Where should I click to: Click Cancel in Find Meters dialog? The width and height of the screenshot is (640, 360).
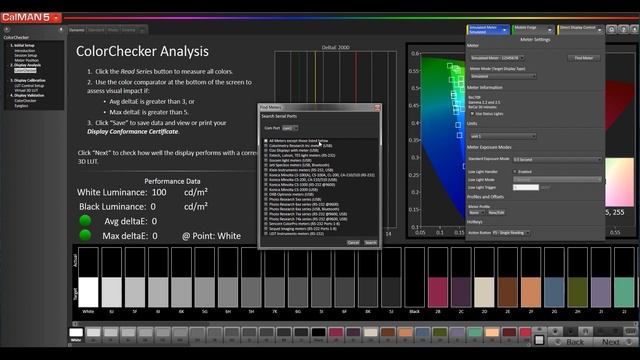coord(353,243)
